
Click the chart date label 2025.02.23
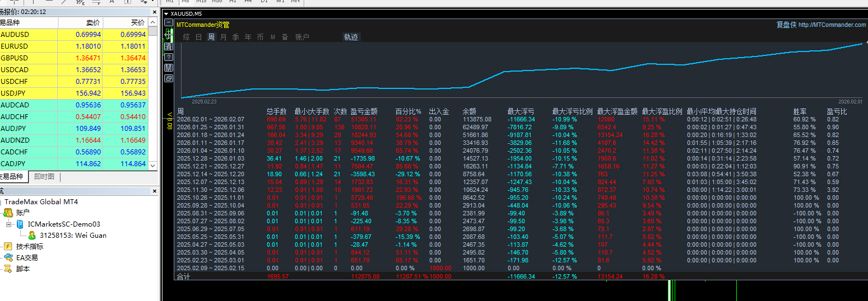coord(204,102)
